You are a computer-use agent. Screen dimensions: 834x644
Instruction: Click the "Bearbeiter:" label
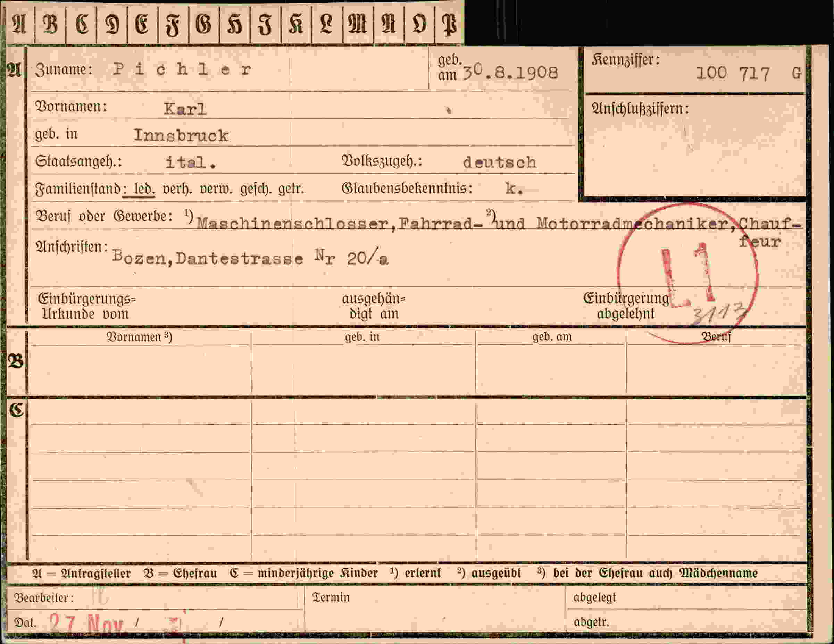pyautogui.click(x=44, y=598)
